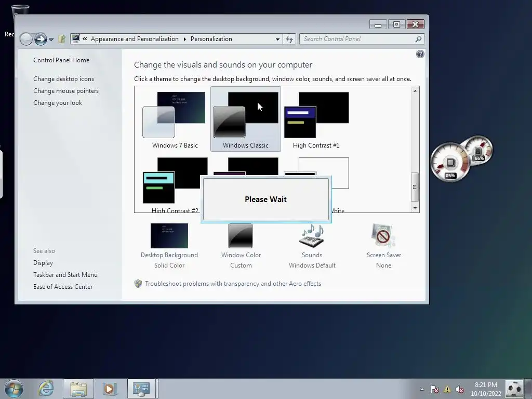Viewport: 532px width, 399px height.
Task: Click the Please Wait dialog
Action: [x=266, y=199]
